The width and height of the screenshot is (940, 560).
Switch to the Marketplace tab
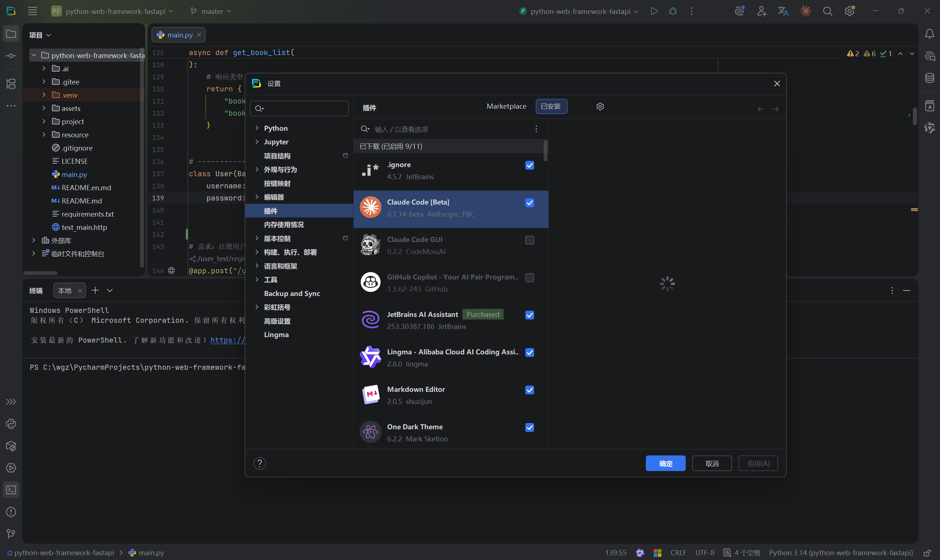[x=507, y=106]
